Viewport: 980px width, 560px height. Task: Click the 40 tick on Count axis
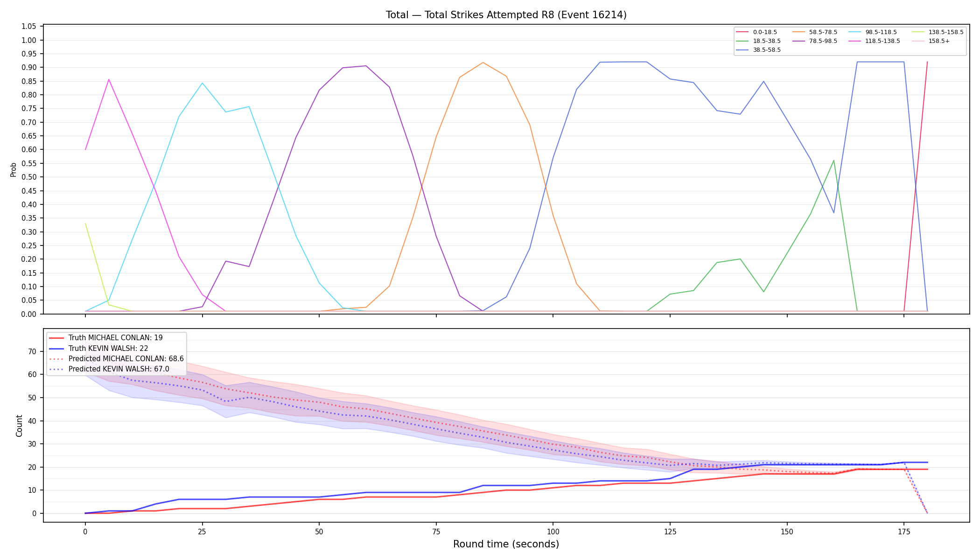coord(32,421)
